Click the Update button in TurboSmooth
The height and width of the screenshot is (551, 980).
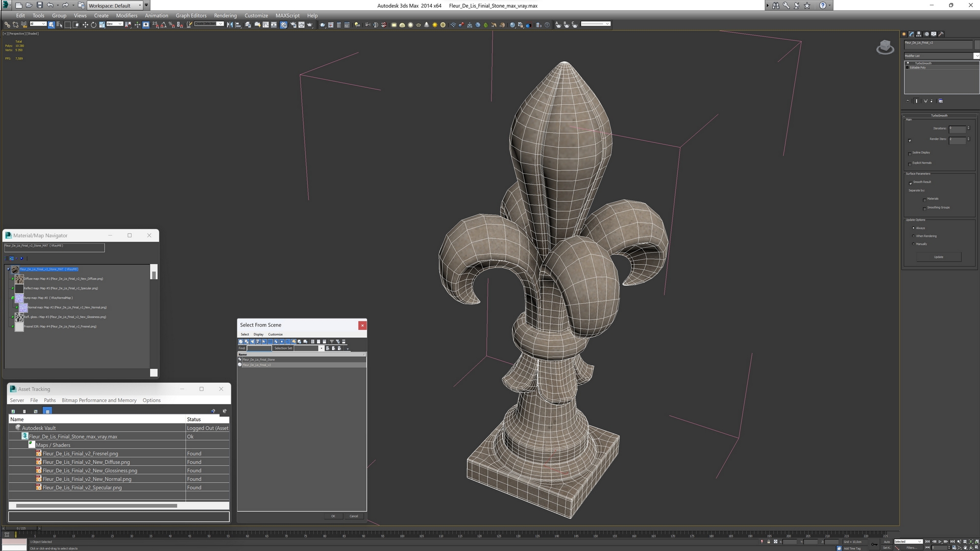click(938, 257)
